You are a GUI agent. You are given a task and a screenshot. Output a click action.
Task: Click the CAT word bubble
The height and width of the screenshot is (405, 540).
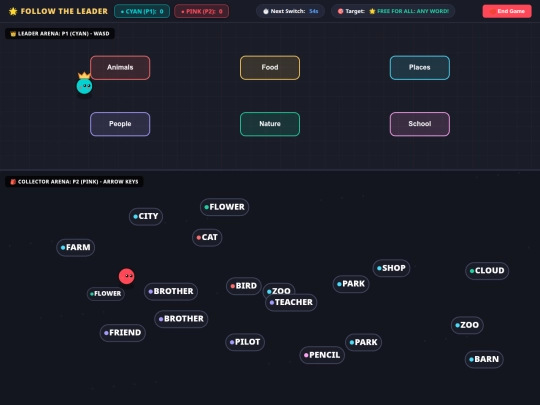207,238
